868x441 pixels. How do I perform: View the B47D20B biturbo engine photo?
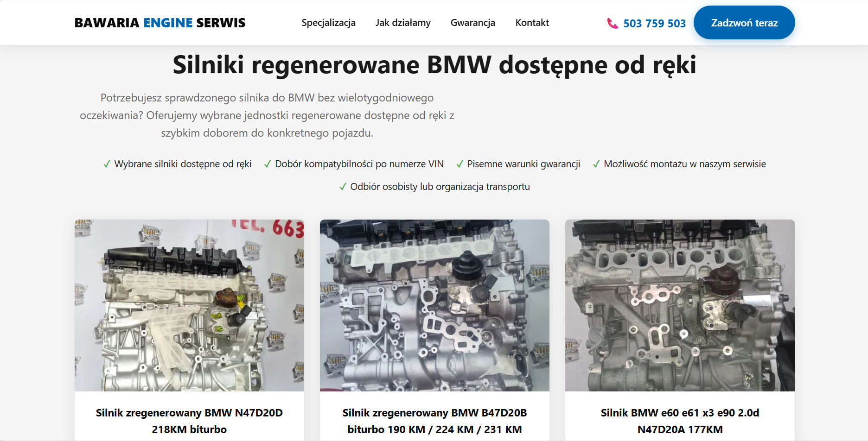click(x=434, y=305)
